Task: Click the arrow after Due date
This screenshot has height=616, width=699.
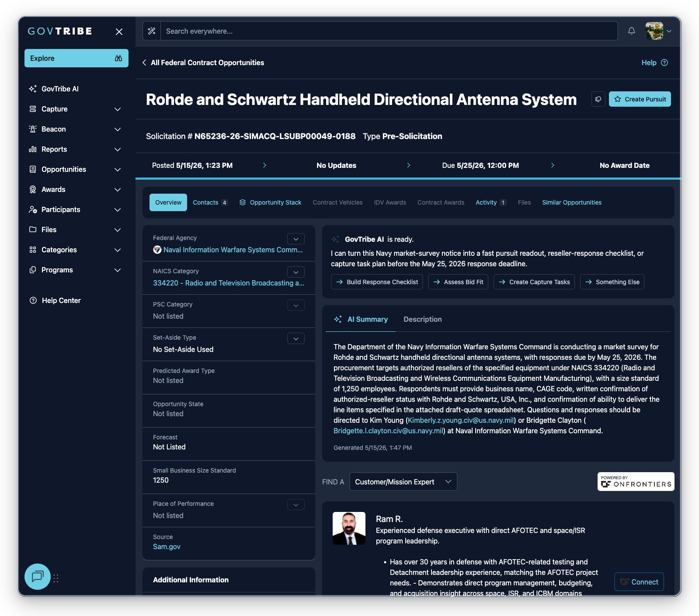Action: [553, 165]
